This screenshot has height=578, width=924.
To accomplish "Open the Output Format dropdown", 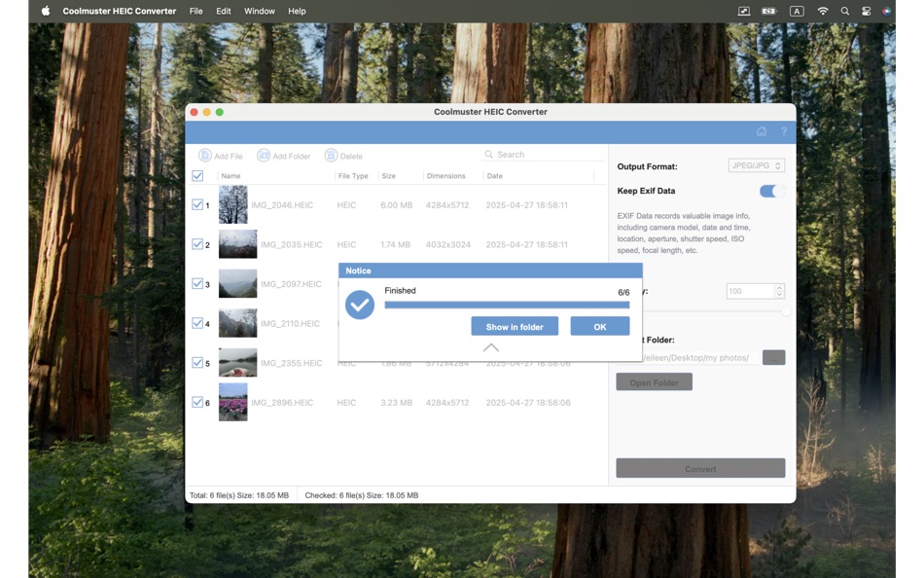I will pos(756,164).
